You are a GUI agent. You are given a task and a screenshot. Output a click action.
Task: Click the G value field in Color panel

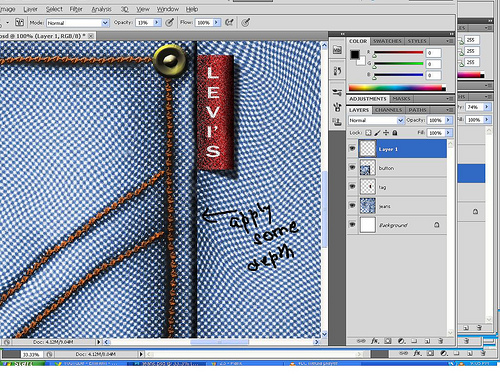(x=433, y=64)
